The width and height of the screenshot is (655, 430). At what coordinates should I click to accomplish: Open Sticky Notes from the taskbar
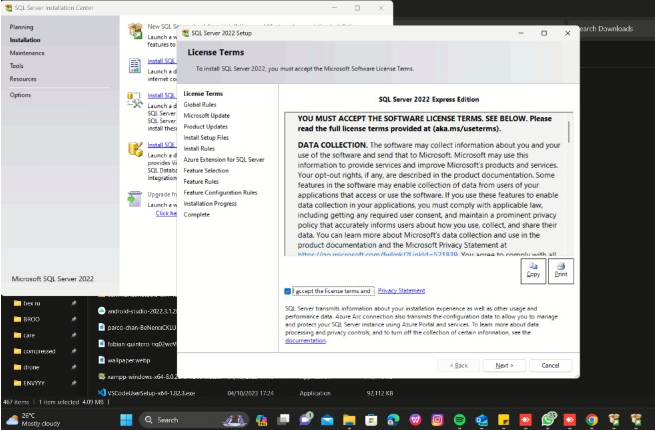pyautogui.click(x=503, y=420)
